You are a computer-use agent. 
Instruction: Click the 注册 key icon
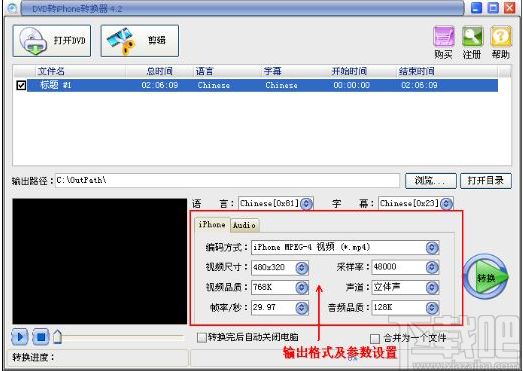click(x=472, y=37)
